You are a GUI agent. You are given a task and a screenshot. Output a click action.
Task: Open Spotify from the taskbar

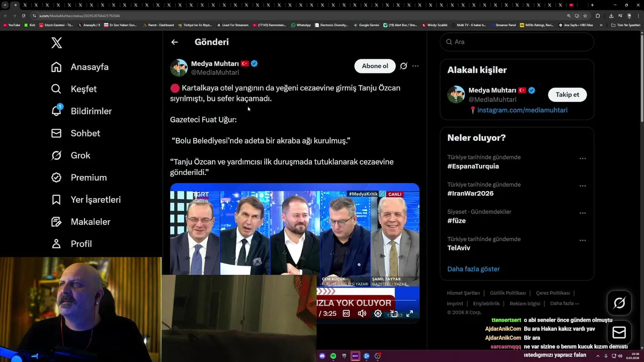(333, 356)
